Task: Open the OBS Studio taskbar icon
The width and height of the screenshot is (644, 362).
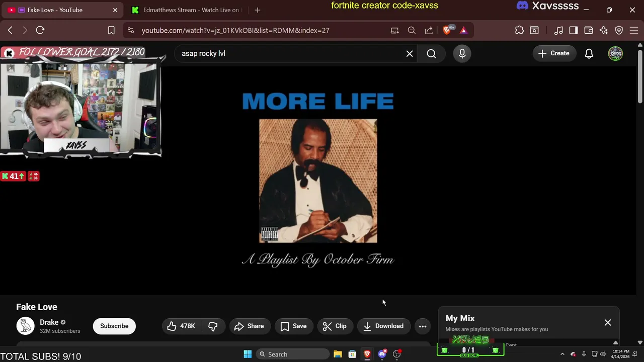Action: tap(397, 354)
